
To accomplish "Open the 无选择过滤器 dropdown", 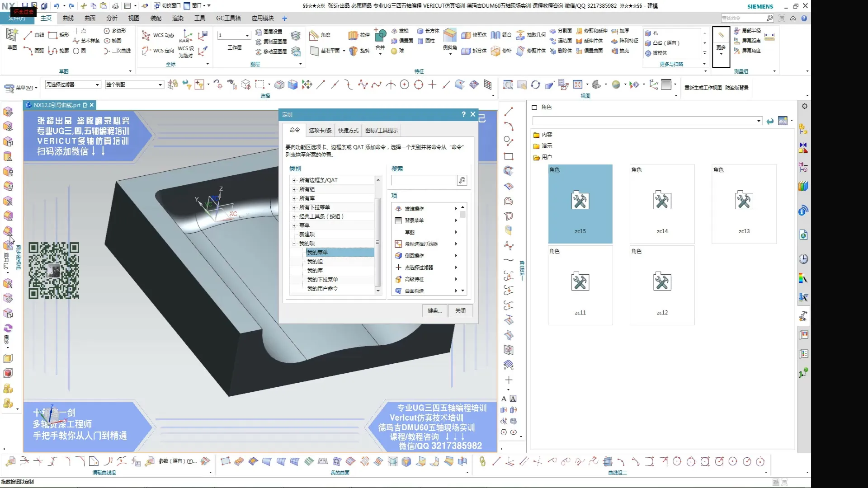I will click(97, 85).
